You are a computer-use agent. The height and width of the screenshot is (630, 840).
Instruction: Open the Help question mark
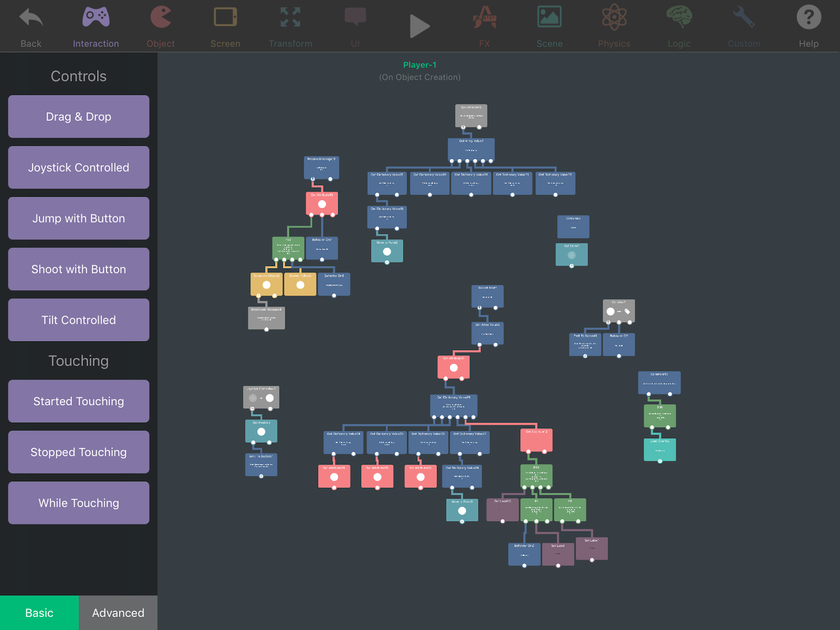(808, 26)
